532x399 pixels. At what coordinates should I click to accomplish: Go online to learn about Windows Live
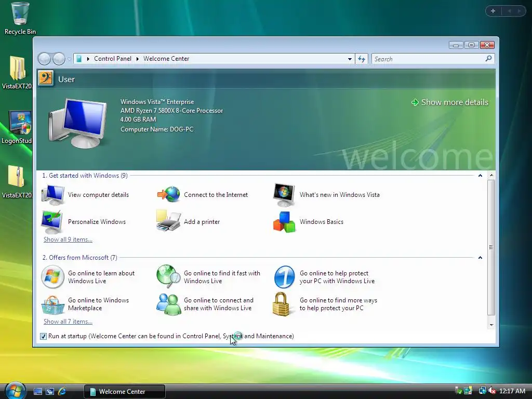tap(88, 277)
